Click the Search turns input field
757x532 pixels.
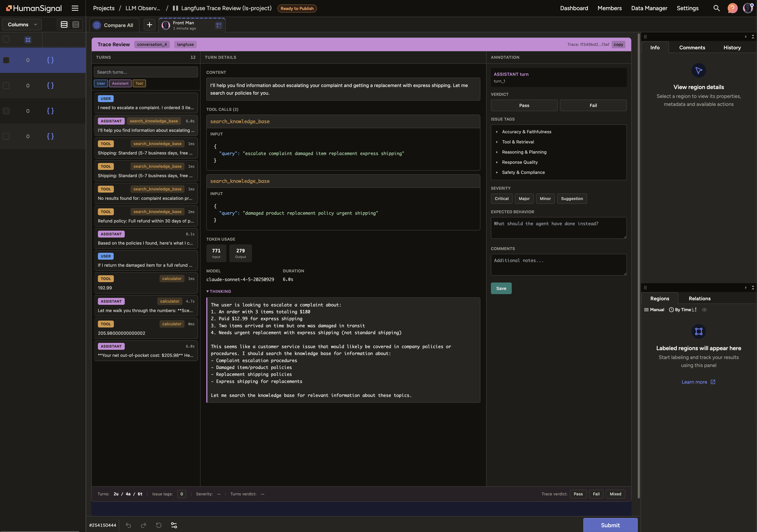pyautogui.click(x=146, y=72)
